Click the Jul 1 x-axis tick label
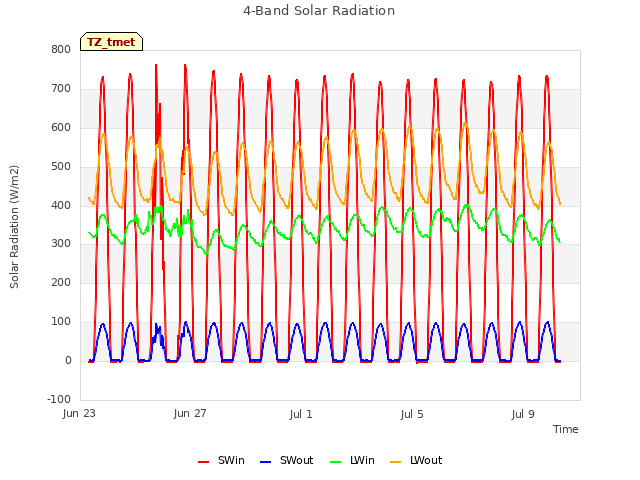The height and width of the screenshot is (480, 640). coord(301,414)
